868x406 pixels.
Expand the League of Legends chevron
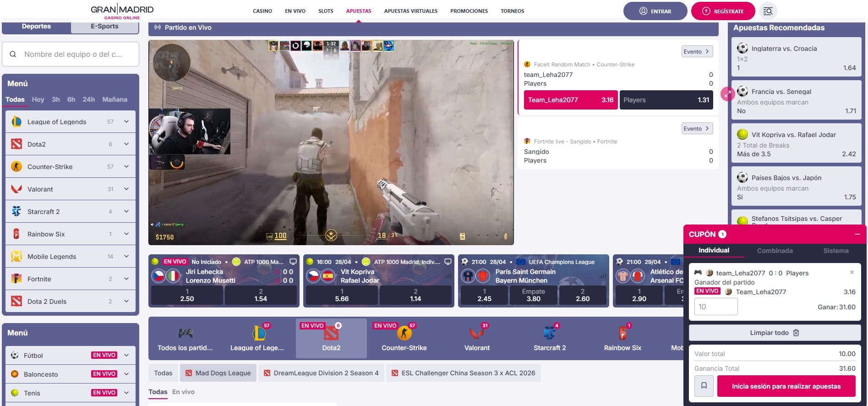126,121
